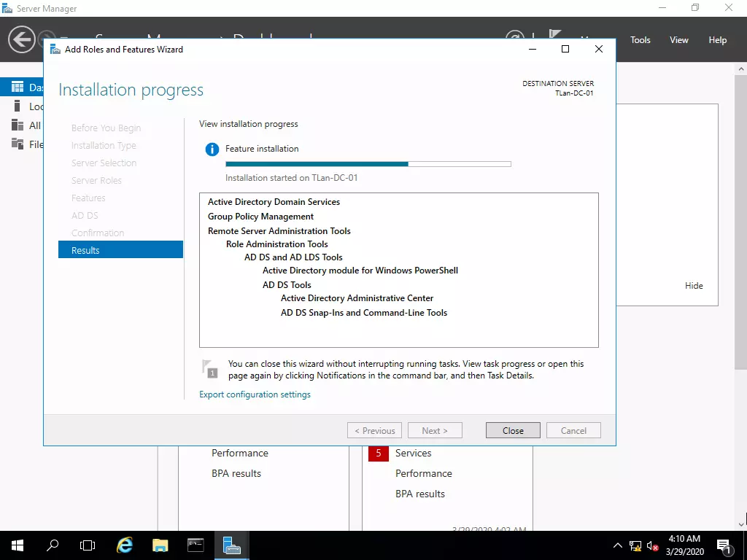Open Windows Start menu
Image resolution: width=747 pixels, height=560 pixels.
[x=18, y=545]
